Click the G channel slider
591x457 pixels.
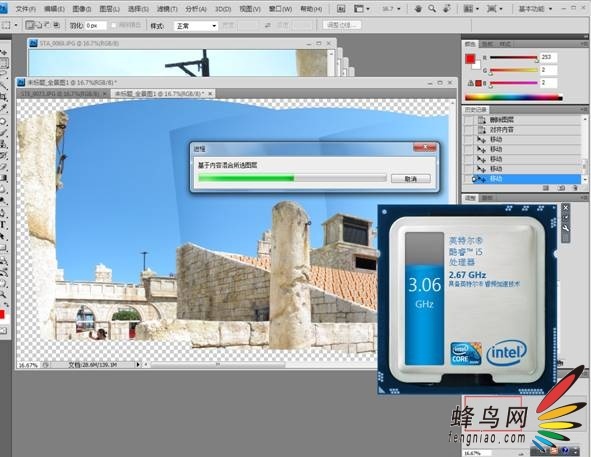(513, 70)
